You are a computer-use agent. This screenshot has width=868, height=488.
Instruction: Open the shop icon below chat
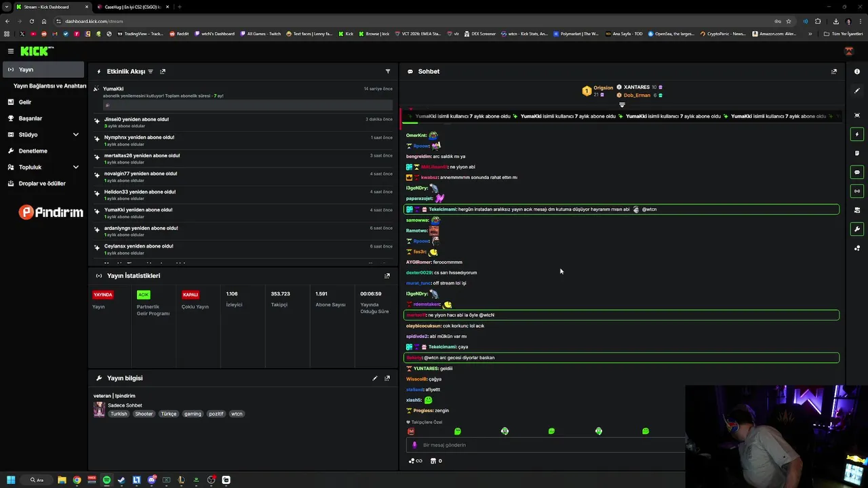click(x=433, y=461)
